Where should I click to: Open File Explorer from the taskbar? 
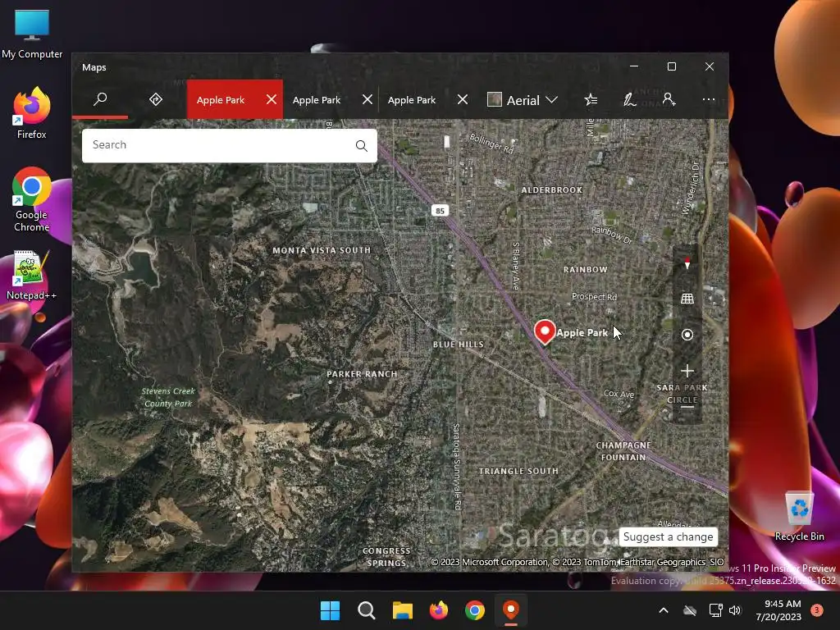pyautogui.click(x=402, y=610)
